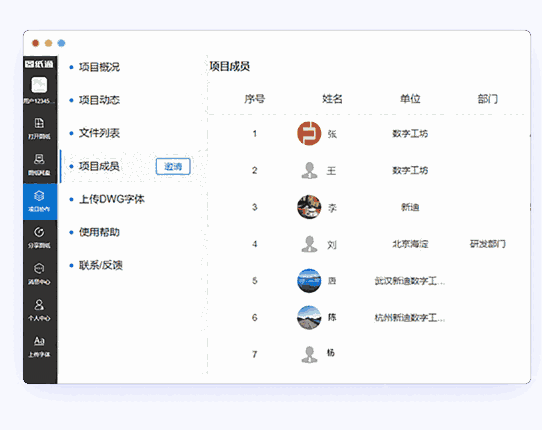Click the name 陈 in row 6
542x430 pixels.
click(332, 317)
